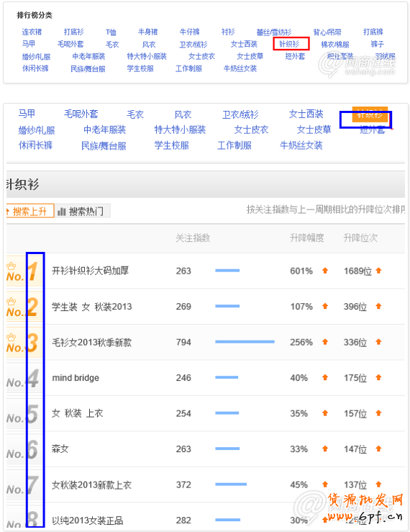Click the up arrow beside 1689位
410x532 pixels.
point(379,271)
